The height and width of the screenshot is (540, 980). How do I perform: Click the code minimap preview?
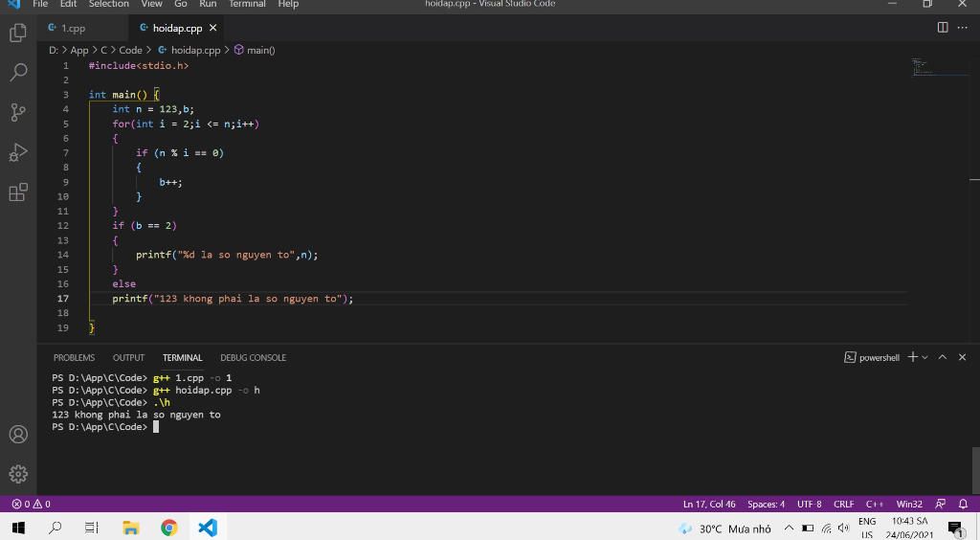click(938, 67)
